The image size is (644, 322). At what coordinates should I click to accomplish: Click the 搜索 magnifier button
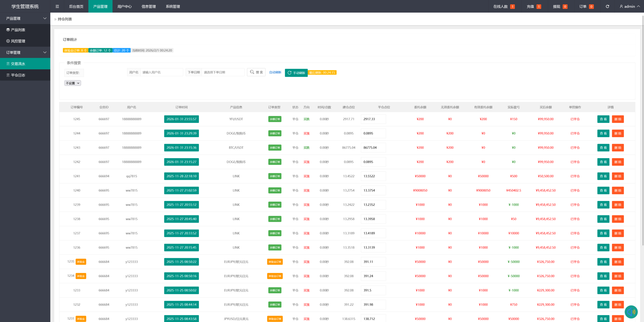[256, 72]
